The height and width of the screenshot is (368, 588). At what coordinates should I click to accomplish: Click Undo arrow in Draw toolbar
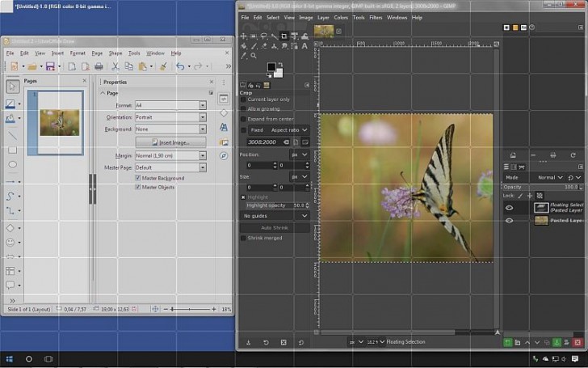(x=180, y=66)
